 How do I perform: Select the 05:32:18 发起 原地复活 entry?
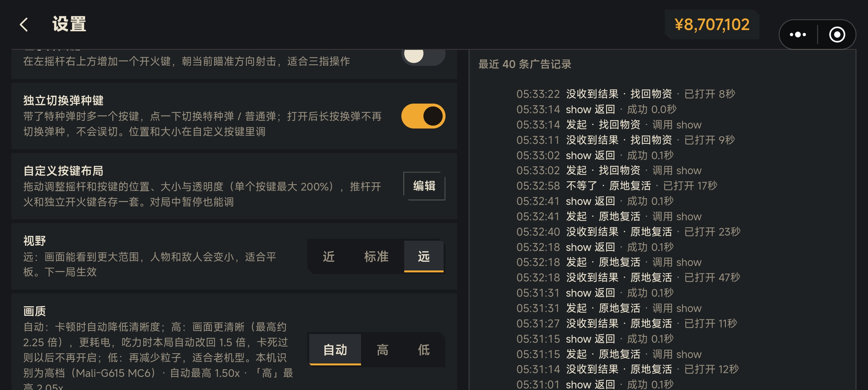(609, 262)
